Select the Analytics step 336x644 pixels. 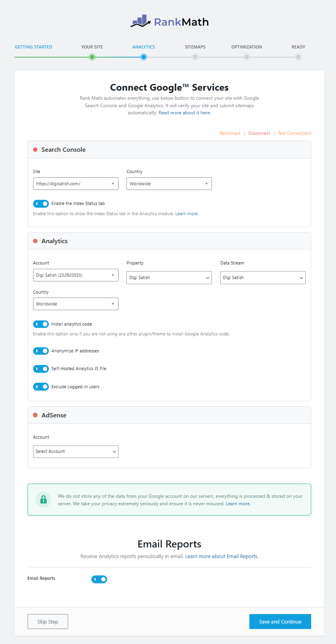pyautogui.click(x=144, y=47)
